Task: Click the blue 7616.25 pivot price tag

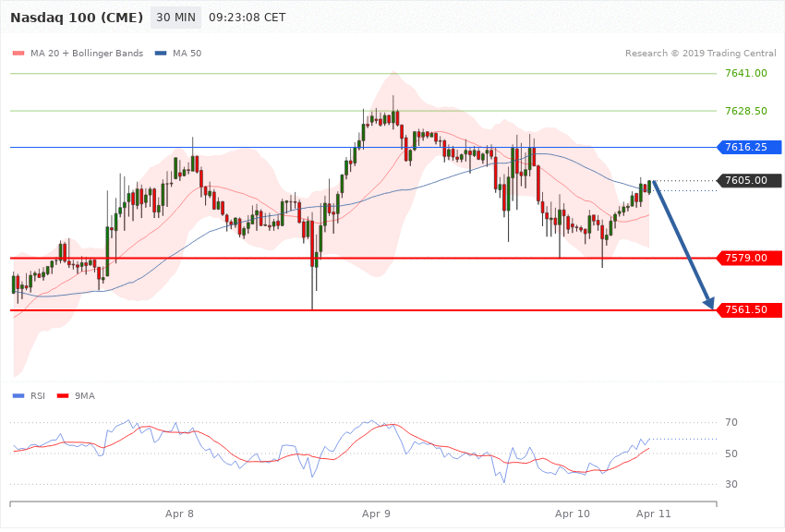Action: click(x=749, y=147)
